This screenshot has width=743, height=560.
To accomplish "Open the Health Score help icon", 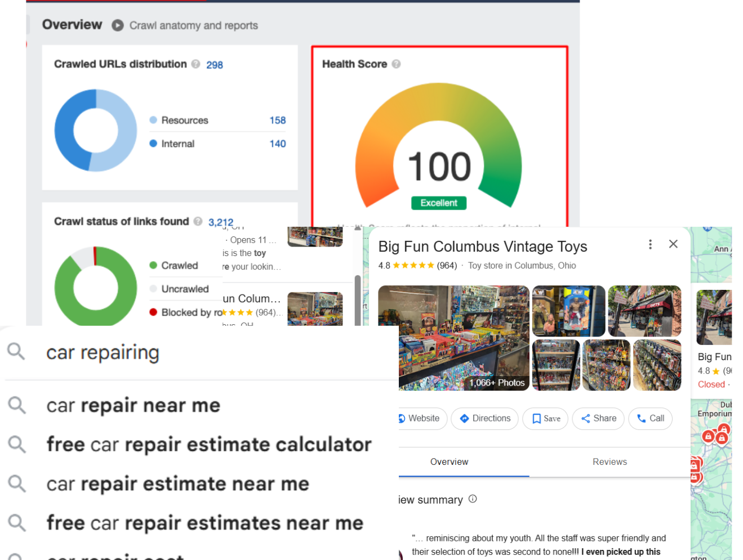I will (x=396, y=64).
